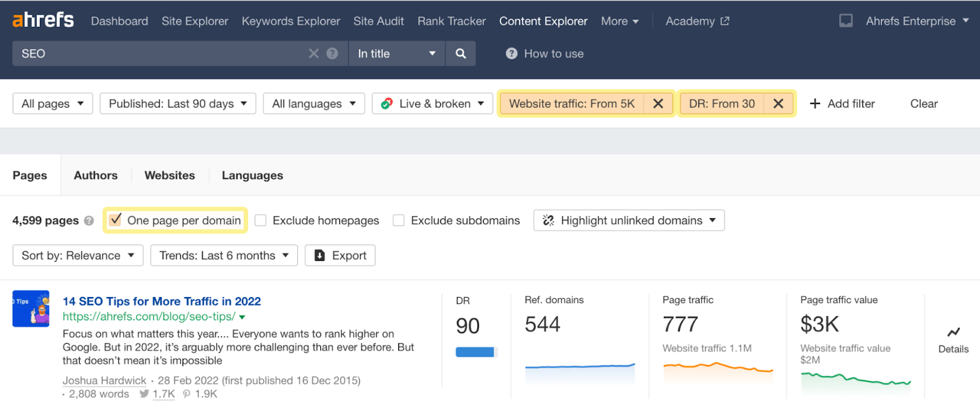The width and height of the screenshot is (980, 414).
Task: Click the blue DR 90 rating bar
Action: [x=475, y=352]
